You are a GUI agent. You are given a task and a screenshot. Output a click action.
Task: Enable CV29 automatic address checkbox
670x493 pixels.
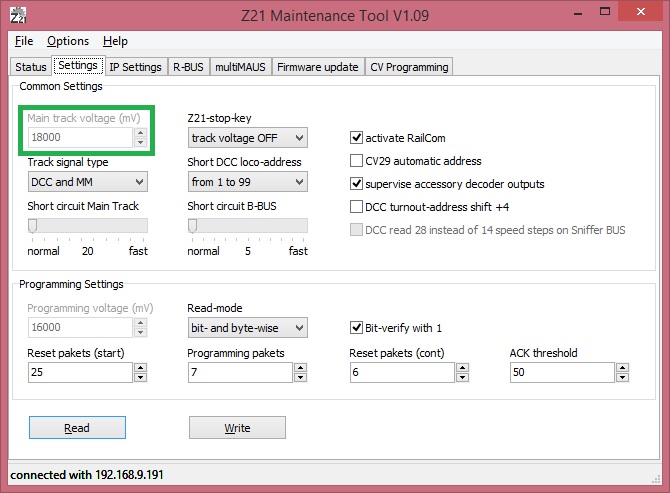[x=356, y=161]
